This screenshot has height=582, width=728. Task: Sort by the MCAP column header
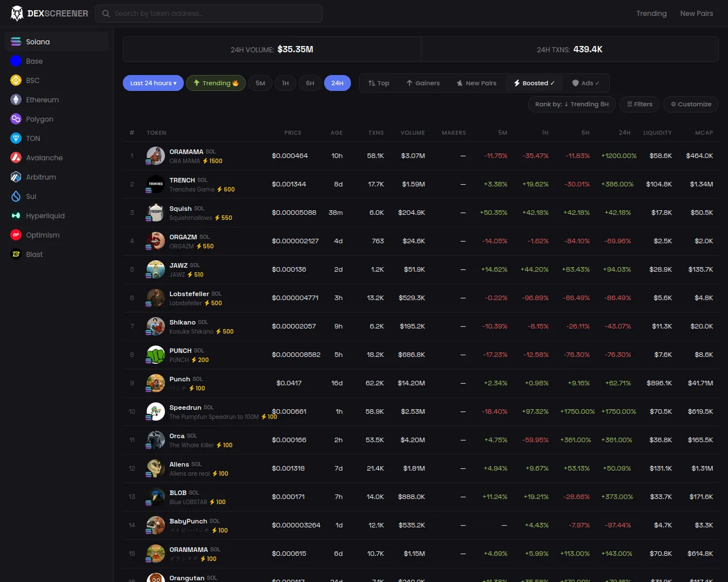704,132
